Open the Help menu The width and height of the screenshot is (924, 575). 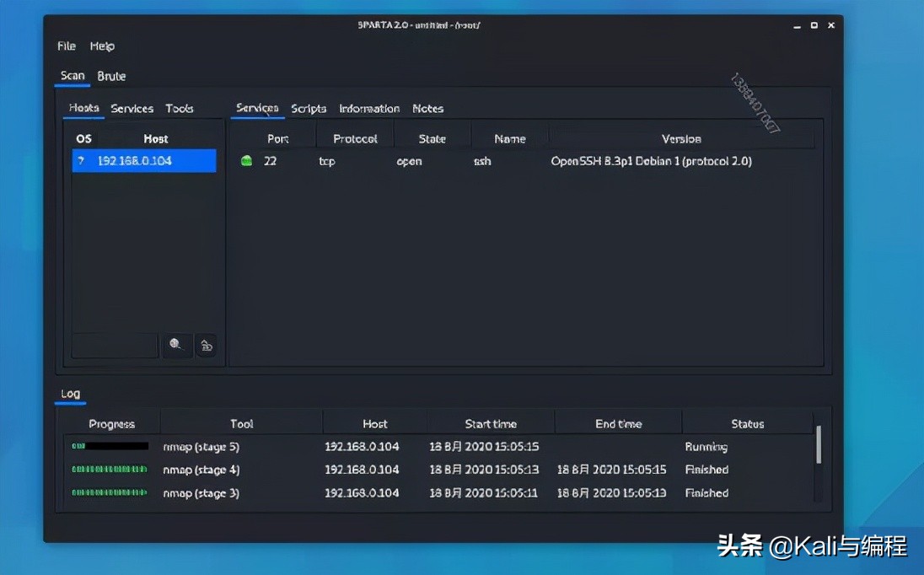pyautogui.click(x=102, y=46)
